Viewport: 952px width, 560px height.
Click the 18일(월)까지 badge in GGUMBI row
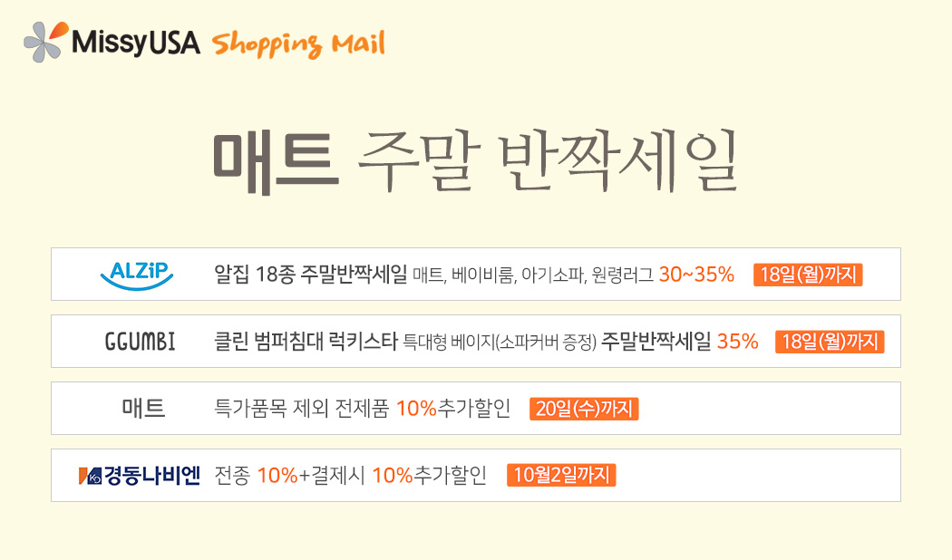coord(830,342)
